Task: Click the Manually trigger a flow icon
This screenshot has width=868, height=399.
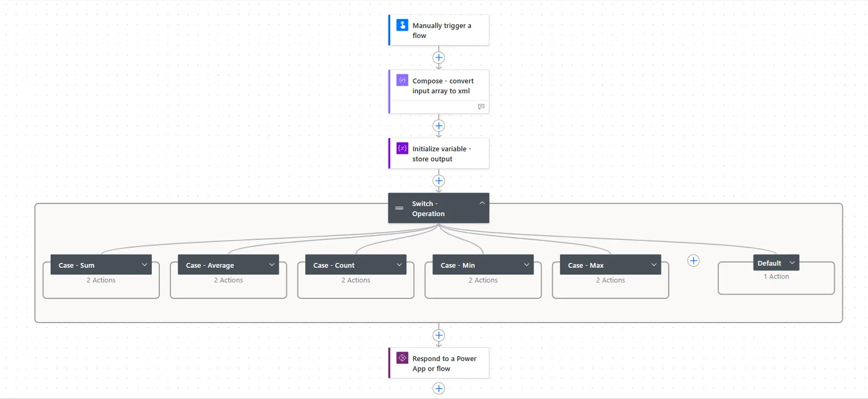Action: [x=403, y=25]
